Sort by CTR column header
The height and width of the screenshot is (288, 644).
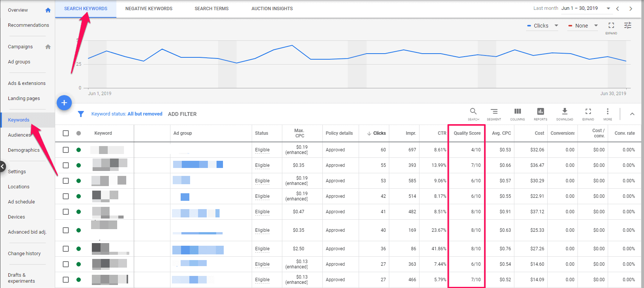442,133
